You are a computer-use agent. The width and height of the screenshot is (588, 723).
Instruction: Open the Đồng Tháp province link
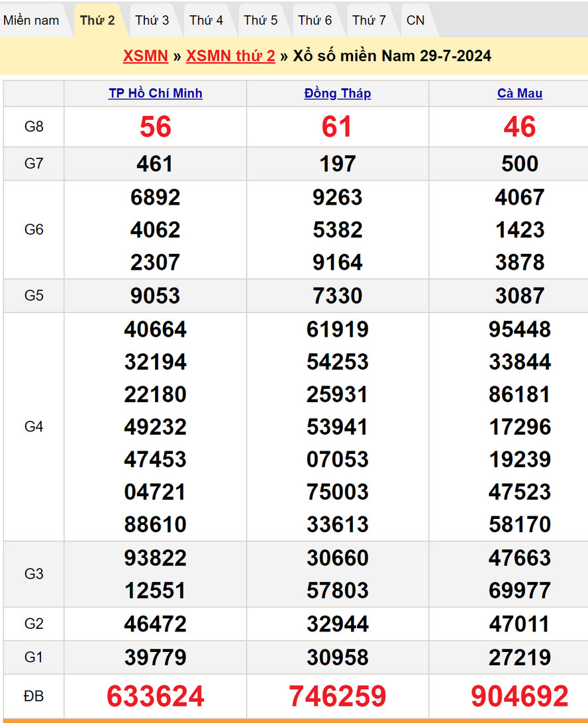coord(338,93)
